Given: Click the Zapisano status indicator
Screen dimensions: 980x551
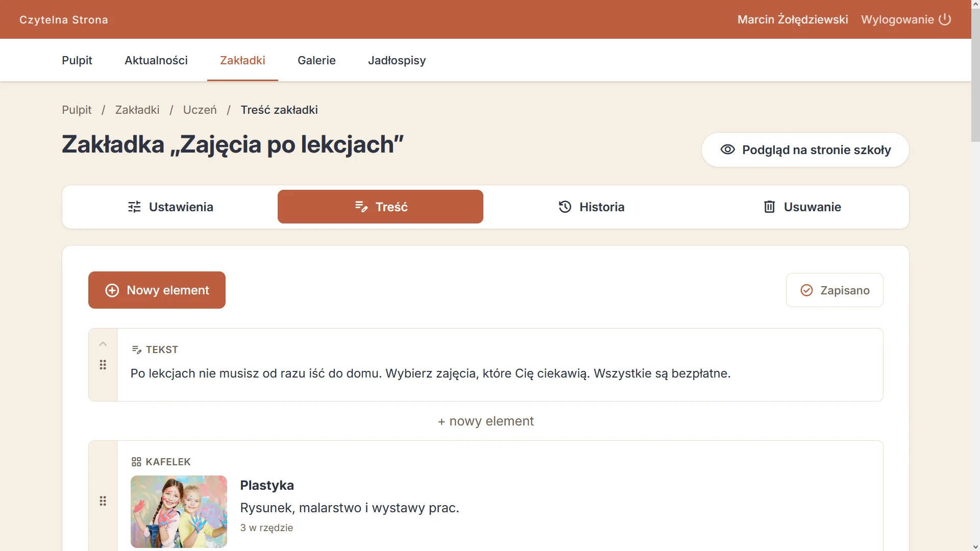Looking at the screenshot, I should click(x=835, y=290).
